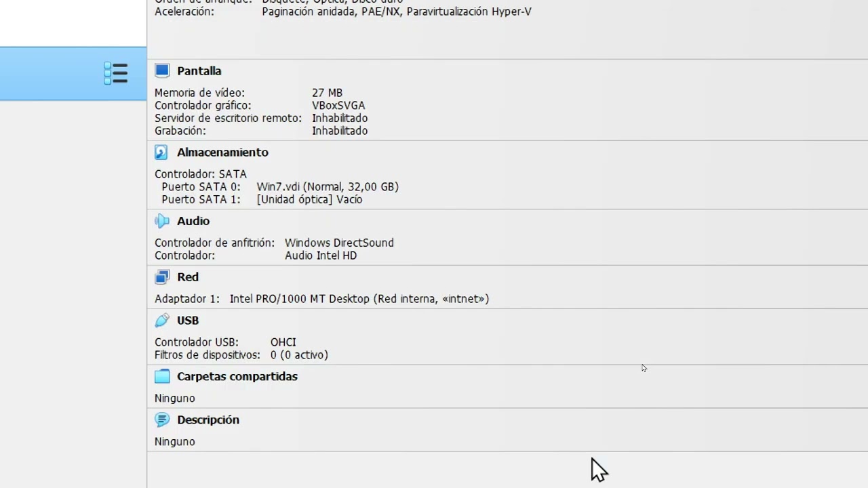Click the Controlador de anfitrión label
868x488 pixels.
pos(214,243)
